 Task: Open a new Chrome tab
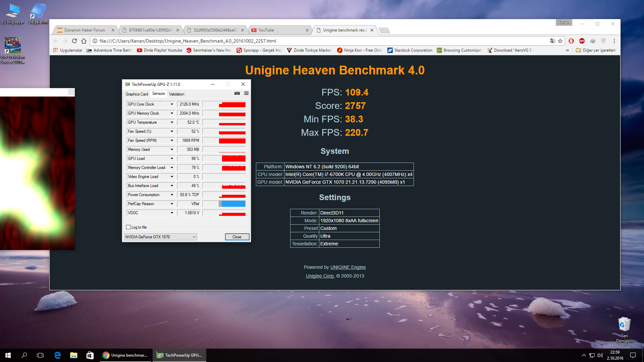coord(384,30)
